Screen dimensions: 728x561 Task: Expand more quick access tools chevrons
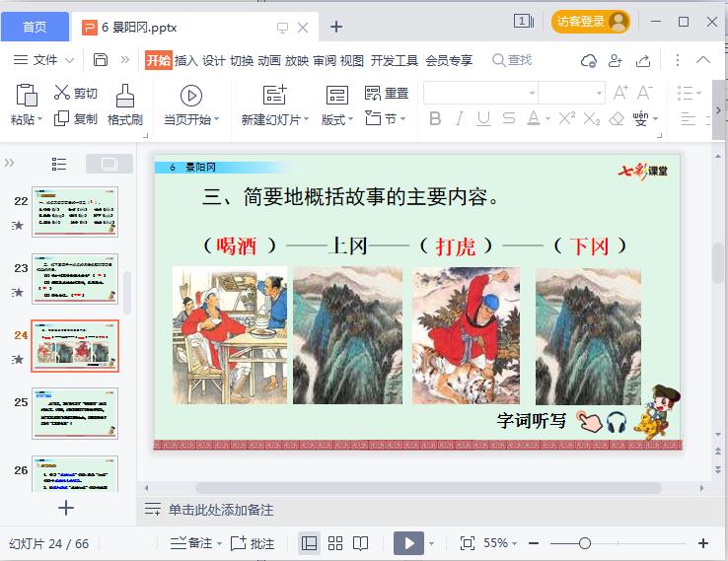[x=125, y=60]
